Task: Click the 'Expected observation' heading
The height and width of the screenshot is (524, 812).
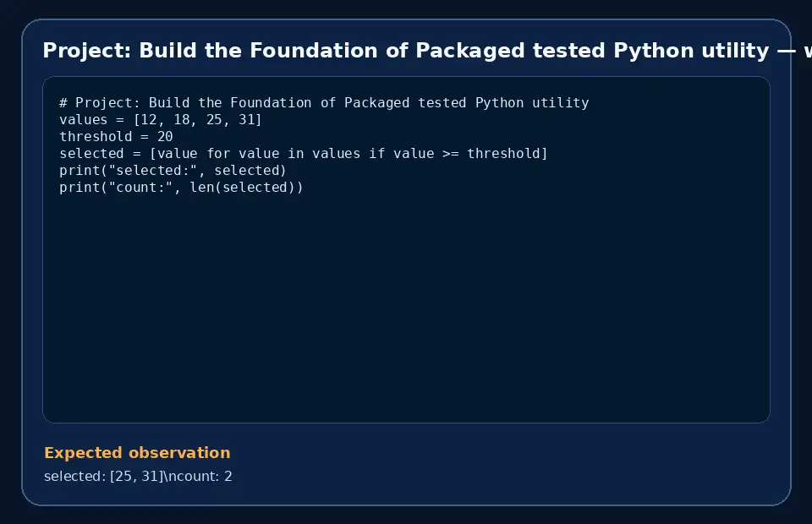Action: (x=137, y=453)
